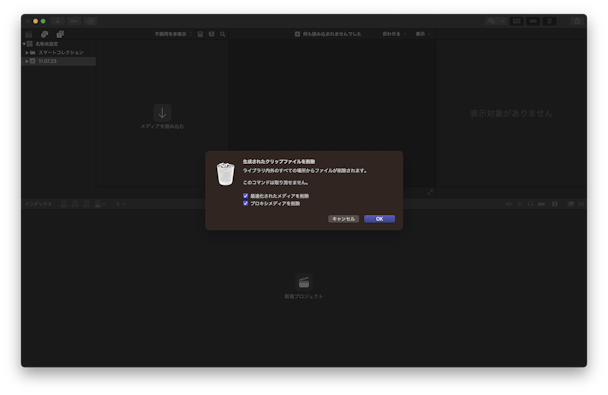Expand the スマートコレクション folder
This screenshot has height=395, width=608.
(27, 52)
